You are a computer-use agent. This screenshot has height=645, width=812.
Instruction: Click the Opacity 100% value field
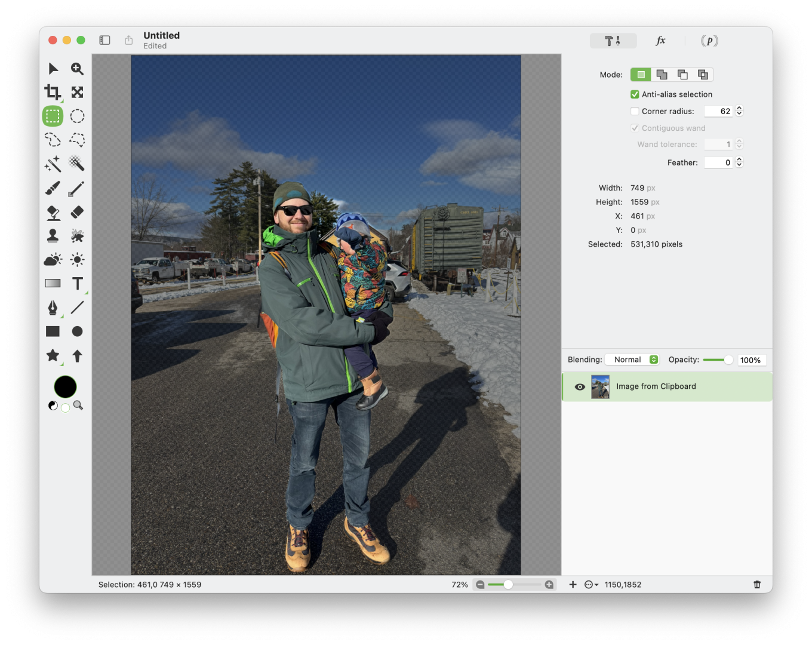751,360
